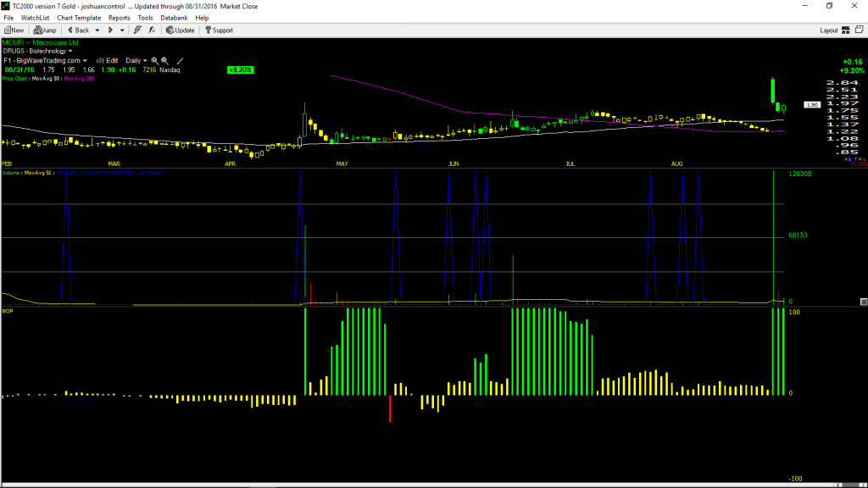Viewport: 868px width, 488px height.
Task: Open the F1 - BigWaveTrading.com template dropdown
Action: click(45, 60)
